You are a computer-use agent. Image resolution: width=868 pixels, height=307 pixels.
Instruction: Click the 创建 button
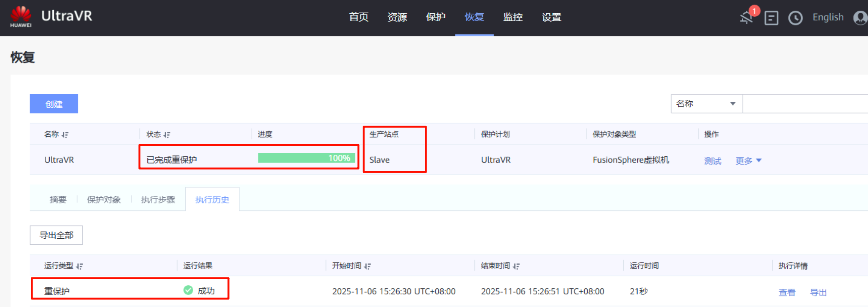pyautogui.click(x=54, y=104)
